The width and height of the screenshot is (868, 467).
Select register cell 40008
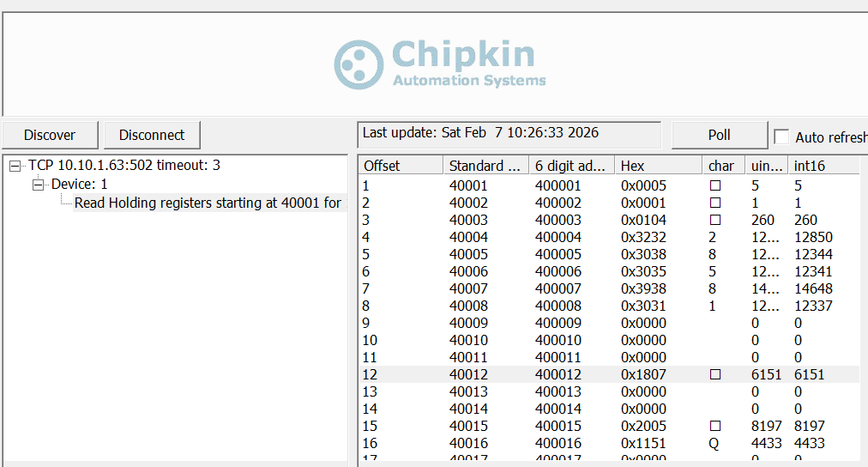(468, 306)
